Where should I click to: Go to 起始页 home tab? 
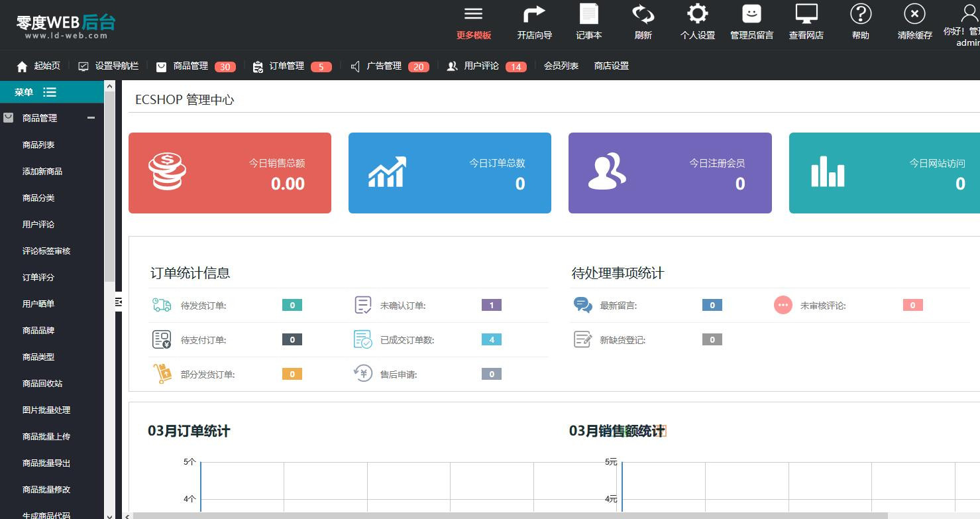40,66
